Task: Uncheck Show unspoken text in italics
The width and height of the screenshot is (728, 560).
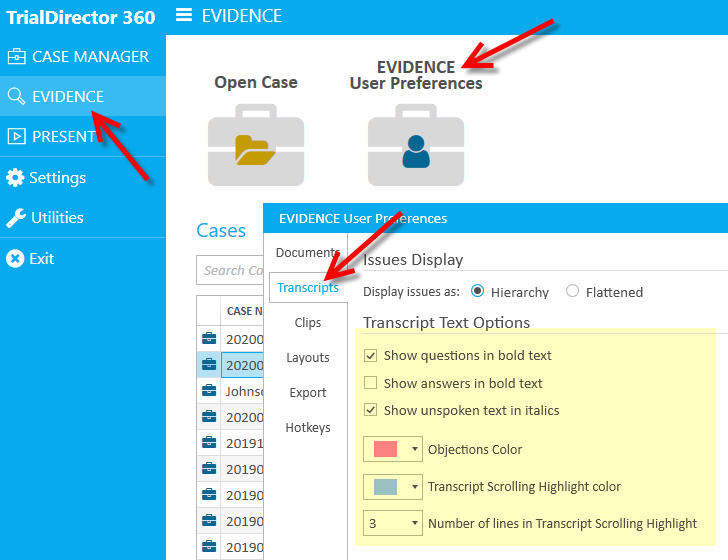Action: [370, 410]
